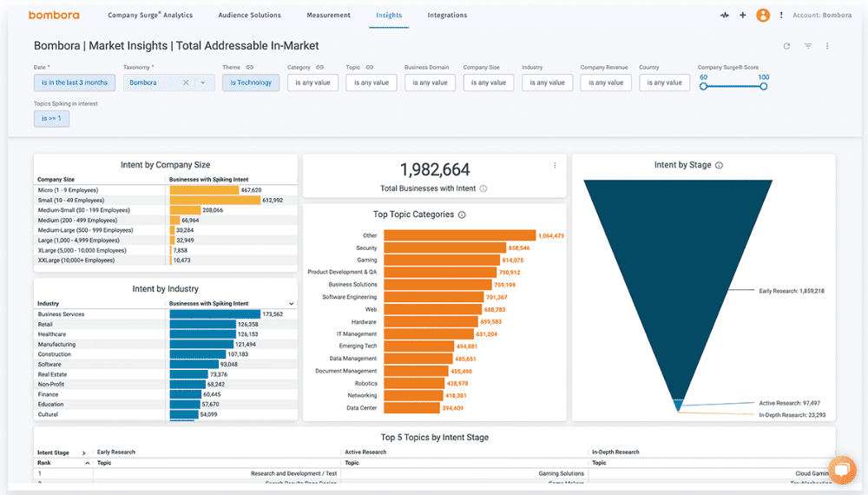Image resolution: width=868 pixels, height=495 pixels.
Task: Click Account: Bombora label
Action: [x=822, y=15]
